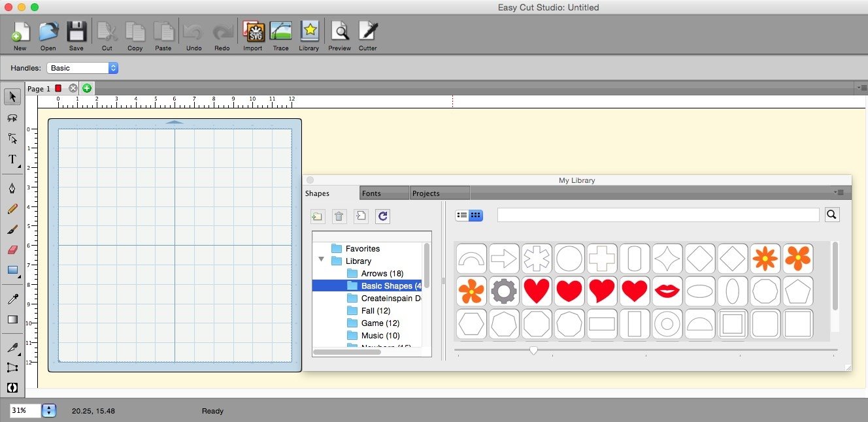Open the zoom percentage stepper
868x422 pixels.
click(x=49, y=410)
